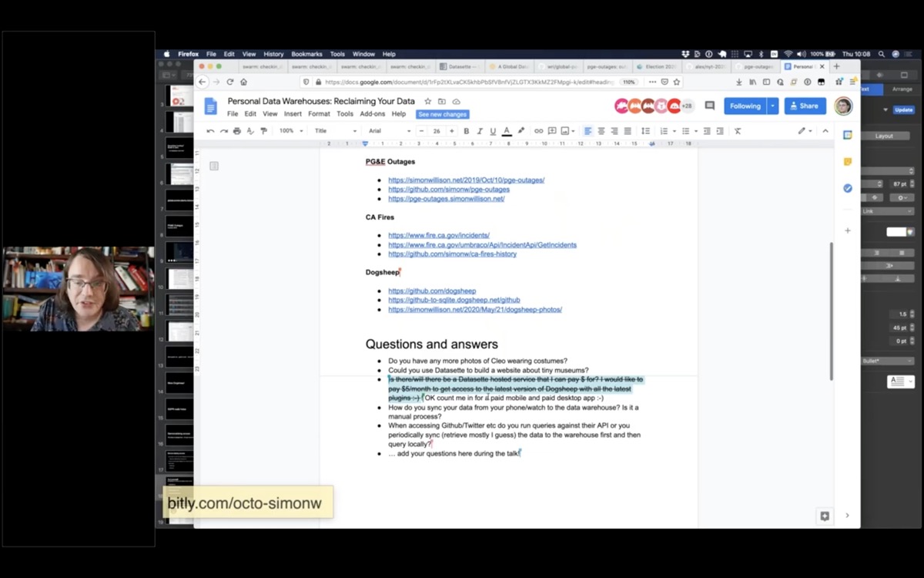The height and width of the screenshot is (578, 924).
Task: Open the editing mode pencil dropdown
Action: [x=805, y=131]
